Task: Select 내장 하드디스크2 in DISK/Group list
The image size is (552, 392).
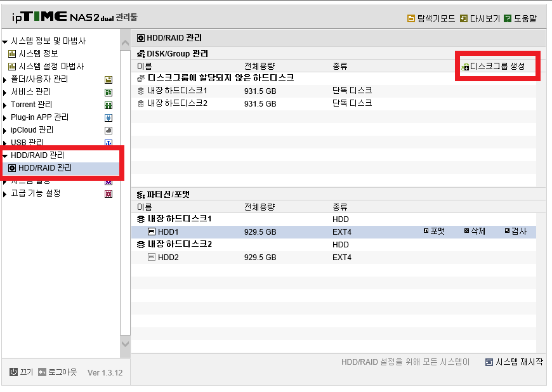Action: pos(333,103)
